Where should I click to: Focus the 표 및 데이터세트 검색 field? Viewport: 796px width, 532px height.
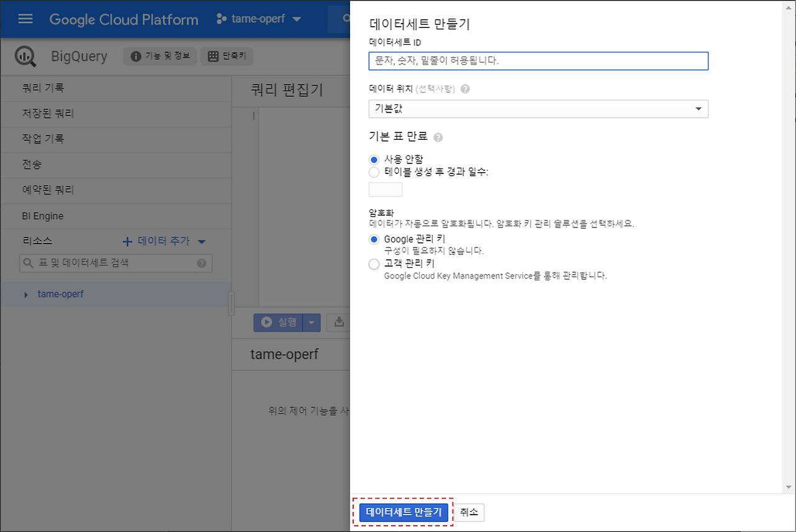[116, 263]
